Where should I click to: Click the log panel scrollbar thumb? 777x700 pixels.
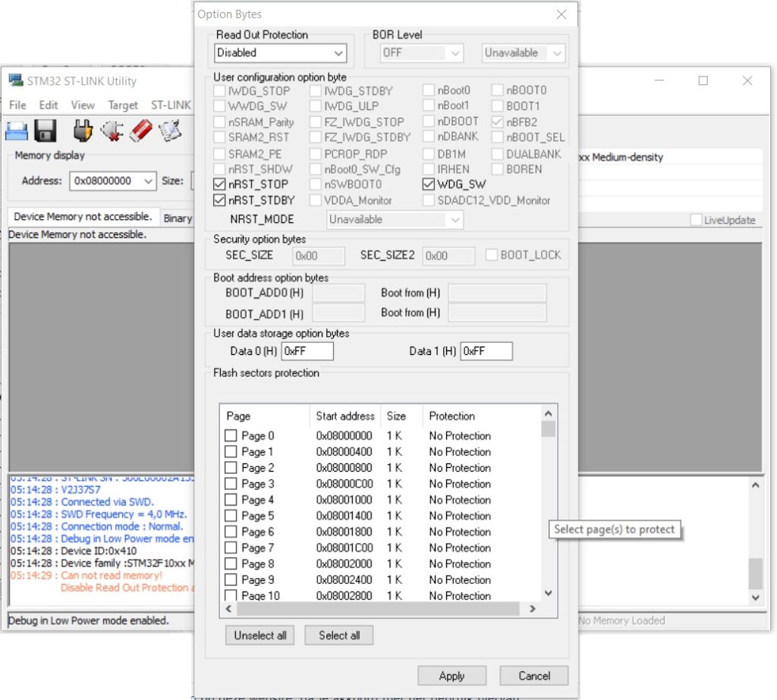point(755,573)
